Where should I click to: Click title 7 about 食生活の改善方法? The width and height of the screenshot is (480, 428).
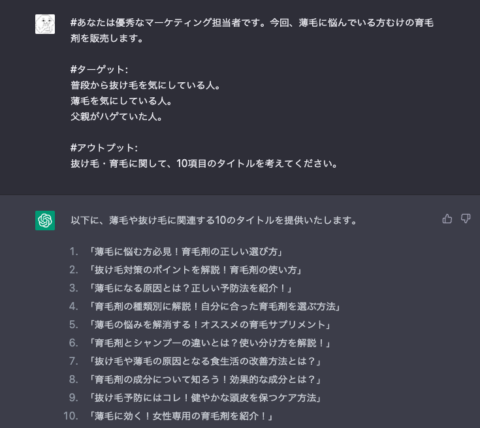pyautogui.click(x=205, y=361)
